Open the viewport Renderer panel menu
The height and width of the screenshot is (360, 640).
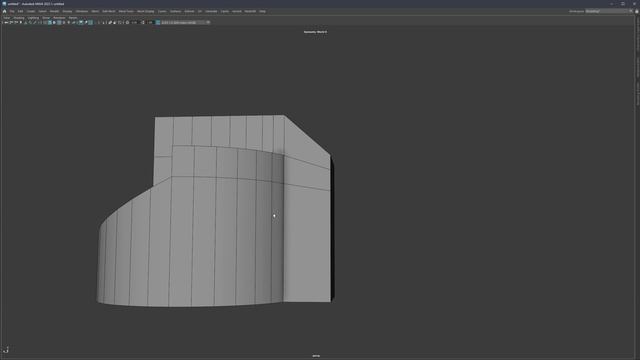point(59,18)
